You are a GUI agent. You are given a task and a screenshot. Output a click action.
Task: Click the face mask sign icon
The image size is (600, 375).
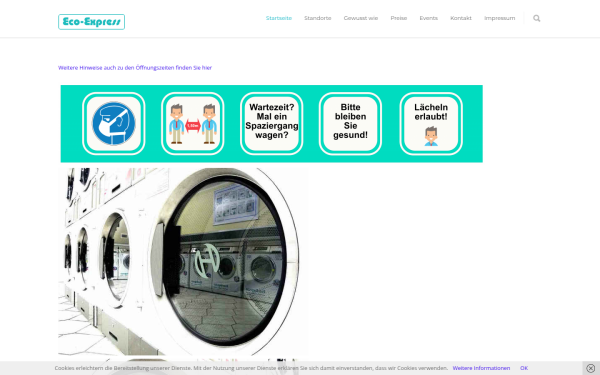[114, 124]
